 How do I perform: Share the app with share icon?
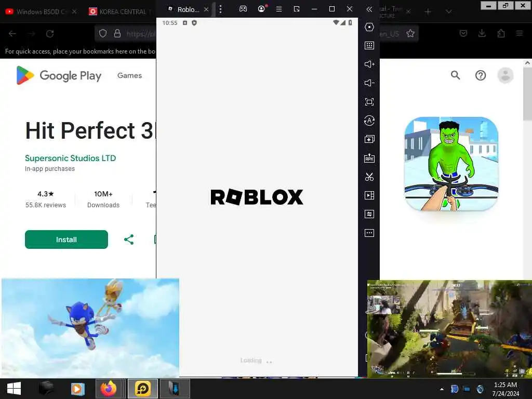click(129, 240)
